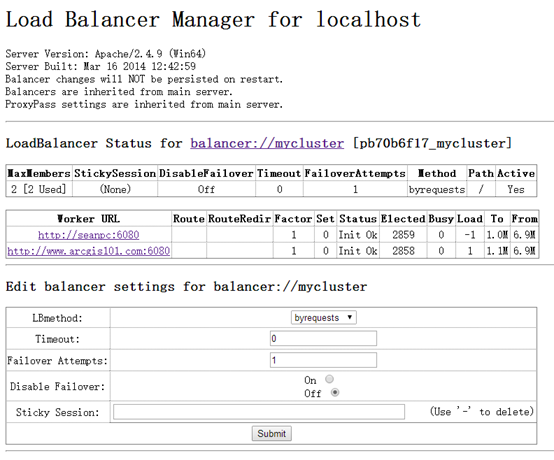Click "Init Ok" status for arcgis101 row
This screenshot has width=554, height=460.
[358, 251]
